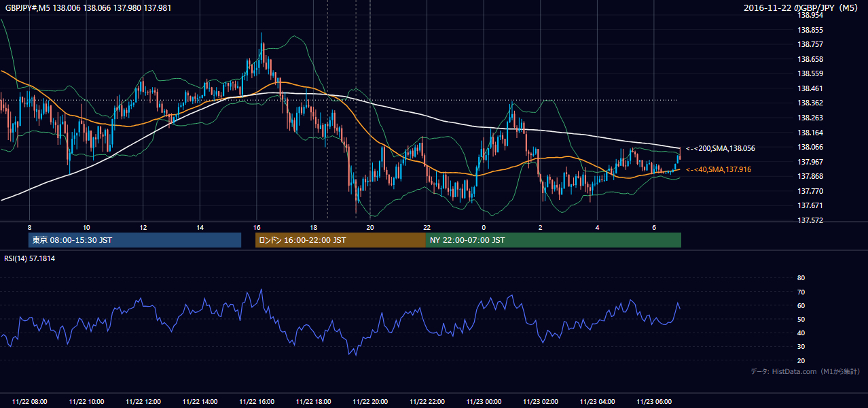Click price axis label 138.559

click(x=810, y=73)
